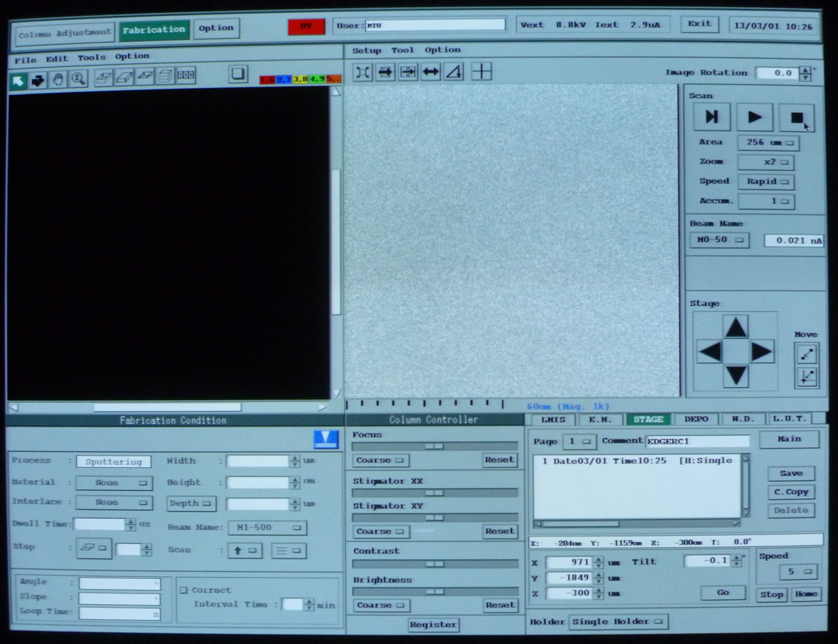The image size is (838, 644).
Task: Activate the magnifier zoom tool
Action: [78, 80]
